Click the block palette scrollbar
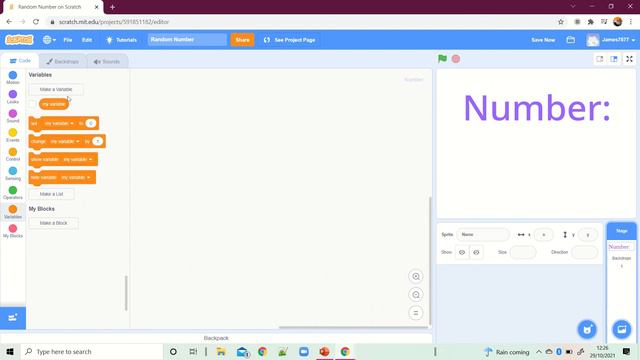640x360 pixels. [126, 293]
